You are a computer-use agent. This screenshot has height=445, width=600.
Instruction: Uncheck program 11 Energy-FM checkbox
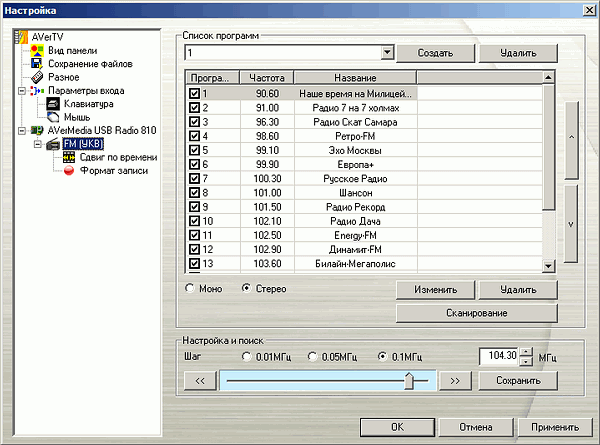pos(194,235)
